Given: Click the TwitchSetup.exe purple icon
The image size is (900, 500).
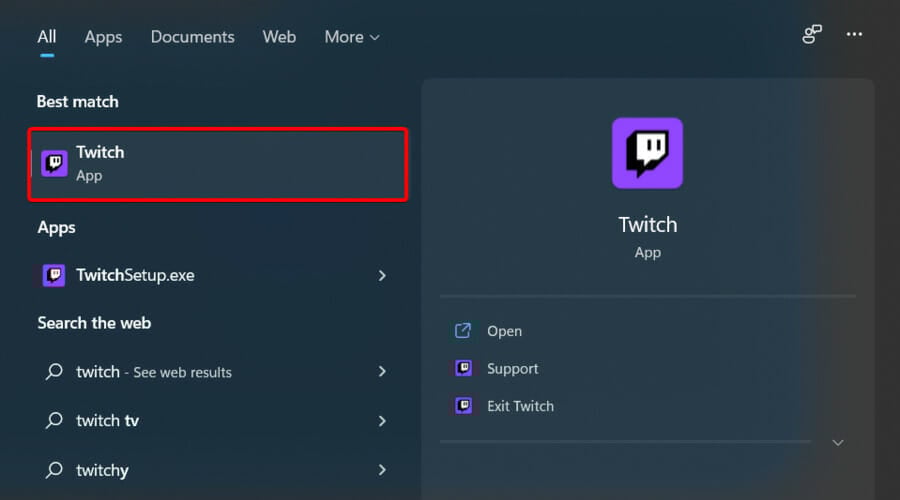Looking at the screenshot, I should (x=54, y=276).
